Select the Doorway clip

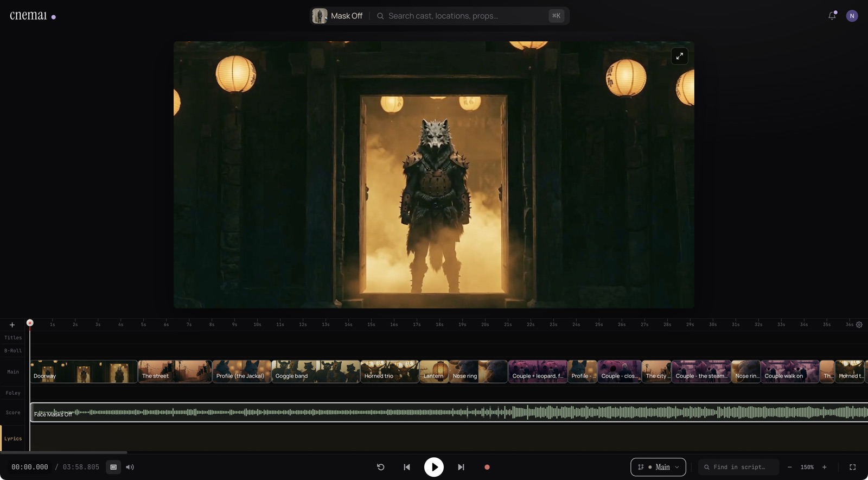click(x=84, y=372)
